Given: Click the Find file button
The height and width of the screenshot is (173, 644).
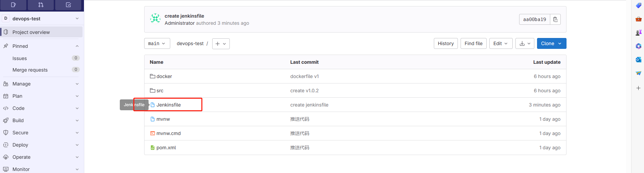Looking at the screenshot, I should (473, 43).
